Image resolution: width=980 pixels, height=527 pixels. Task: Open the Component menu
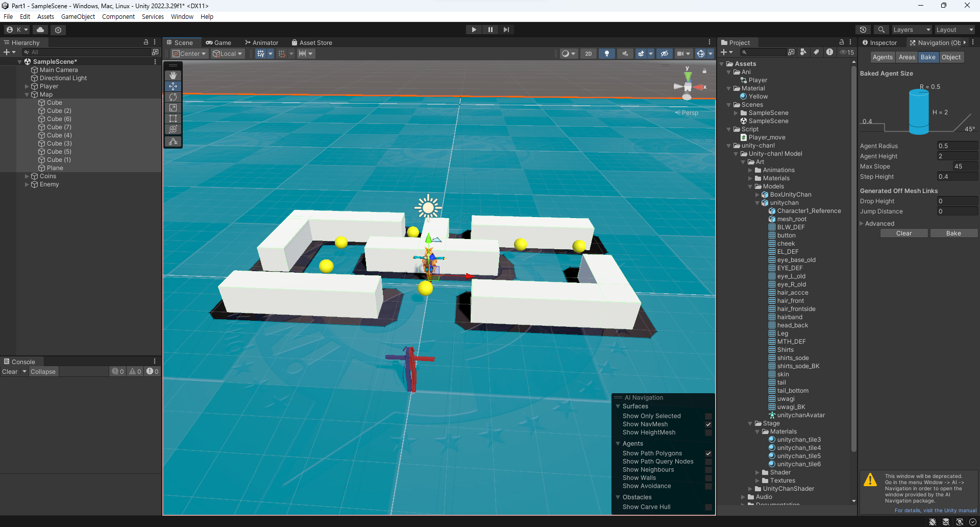[118, 17]
